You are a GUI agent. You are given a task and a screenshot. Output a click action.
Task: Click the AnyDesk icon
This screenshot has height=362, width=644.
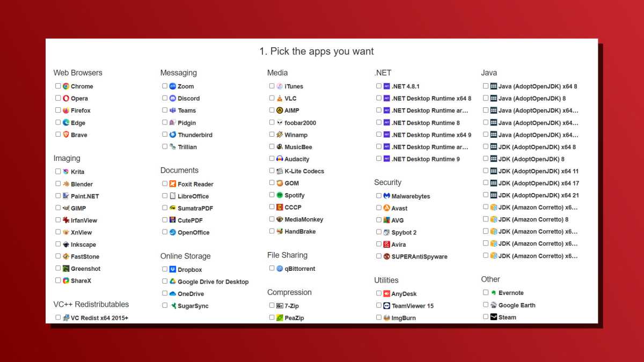click(386, 293)
